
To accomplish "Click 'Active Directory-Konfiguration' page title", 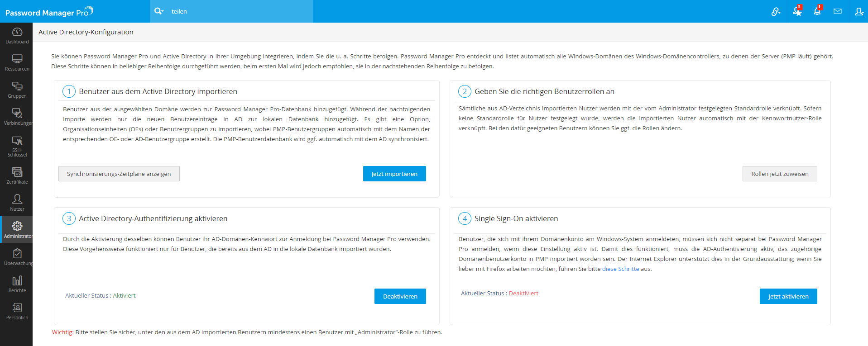I will pyautogui.click(x=86, y=32).
